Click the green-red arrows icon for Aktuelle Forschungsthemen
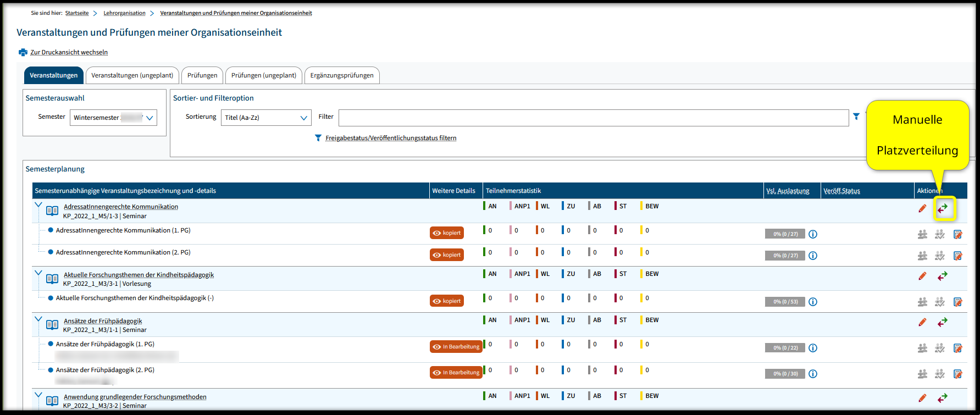Image resolution: width=980 pixels, height=415 pixels. [x=943, y=276]
